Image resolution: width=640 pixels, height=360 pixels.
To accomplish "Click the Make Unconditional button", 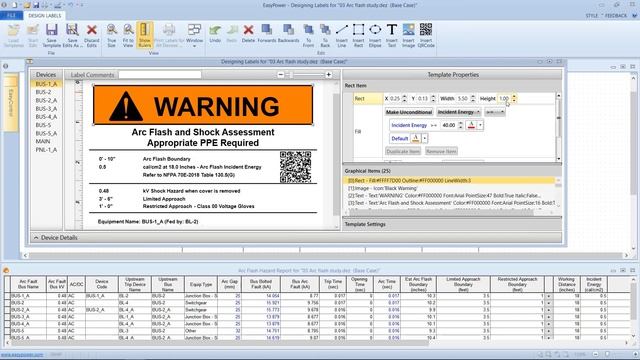I will [409, 112].
